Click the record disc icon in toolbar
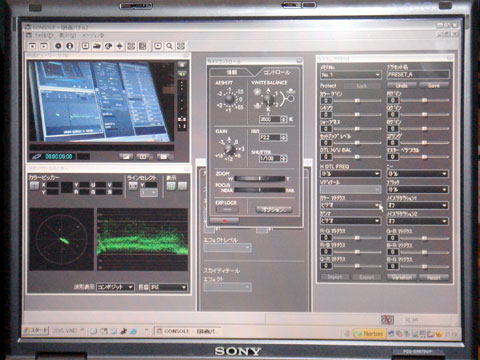 point(58,46)
